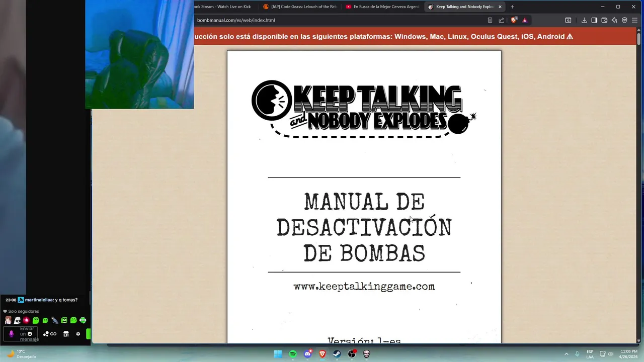Switch the ESP LAA keyboard language

point(590,354)
